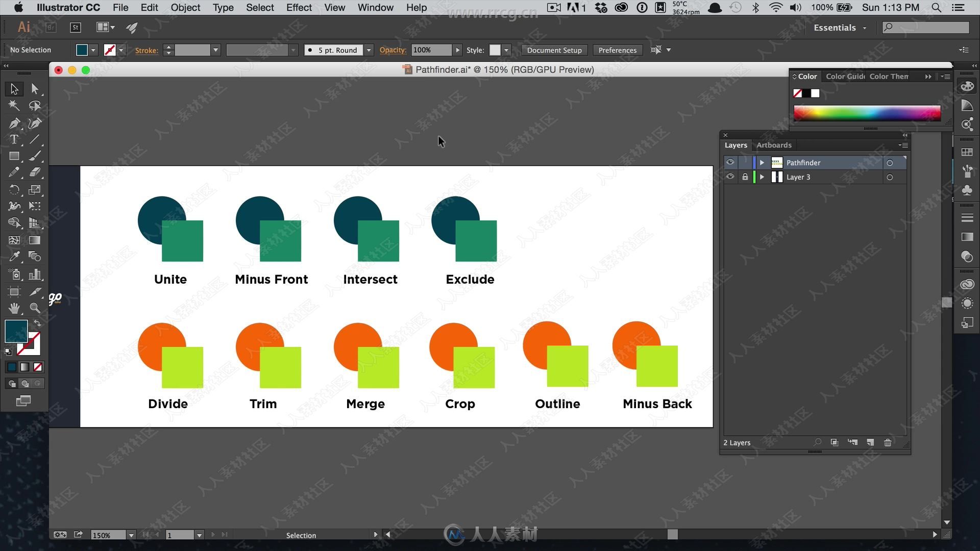The width and height of the screenshot is (980, 551).
Task: Click the Preferences button
Action: [617, 50]
